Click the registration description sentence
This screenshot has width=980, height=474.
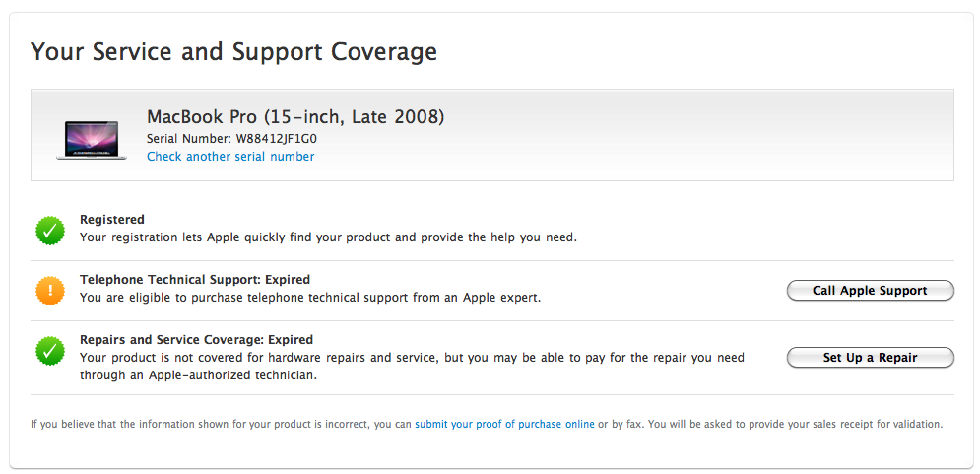328,237
